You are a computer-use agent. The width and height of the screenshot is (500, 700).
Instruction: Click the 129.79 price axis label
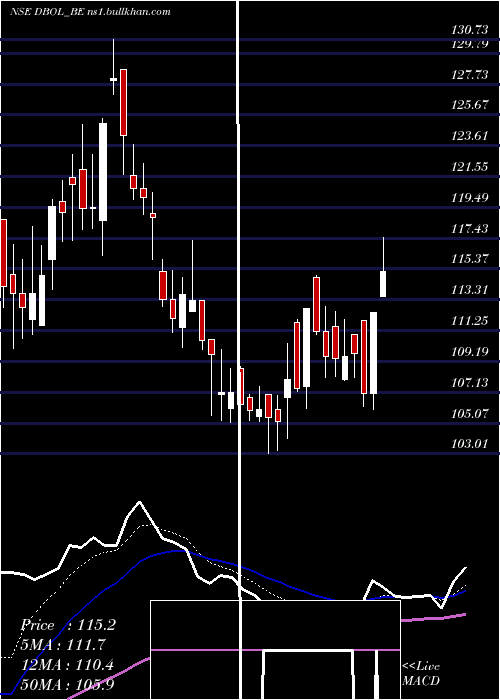pos(470,44)
